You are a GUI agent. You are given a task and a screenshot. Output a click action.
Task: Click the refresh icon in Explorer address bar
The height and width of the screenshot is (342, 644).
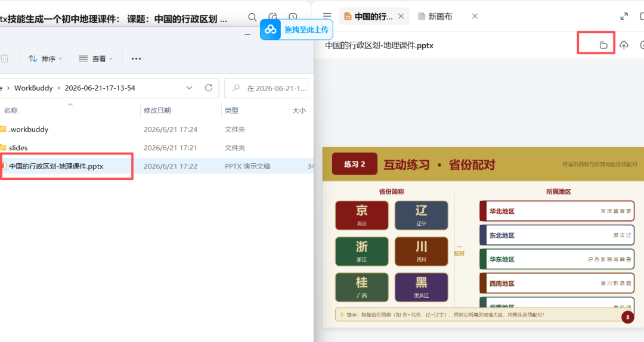point(209,88)
